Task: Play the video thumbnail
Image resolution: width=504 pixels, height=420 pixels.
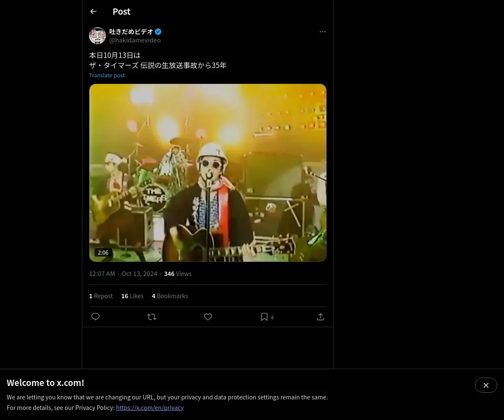Action: click(208, 173)
